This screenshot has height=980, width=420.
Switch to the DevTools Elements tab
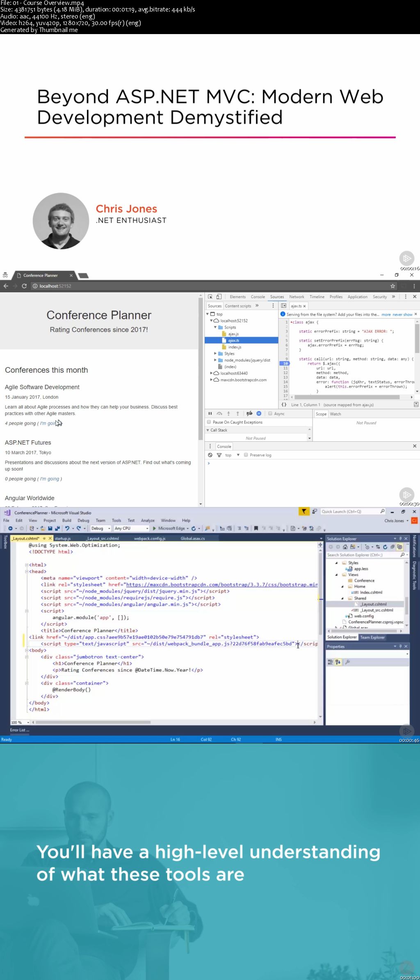pos(237,296)
